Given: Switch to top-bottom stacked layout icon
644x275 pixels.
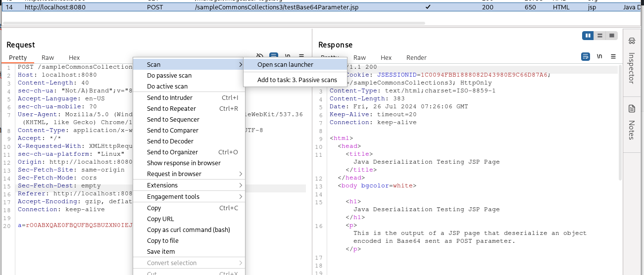Looking at the screenshot, I should pos(600,36).
